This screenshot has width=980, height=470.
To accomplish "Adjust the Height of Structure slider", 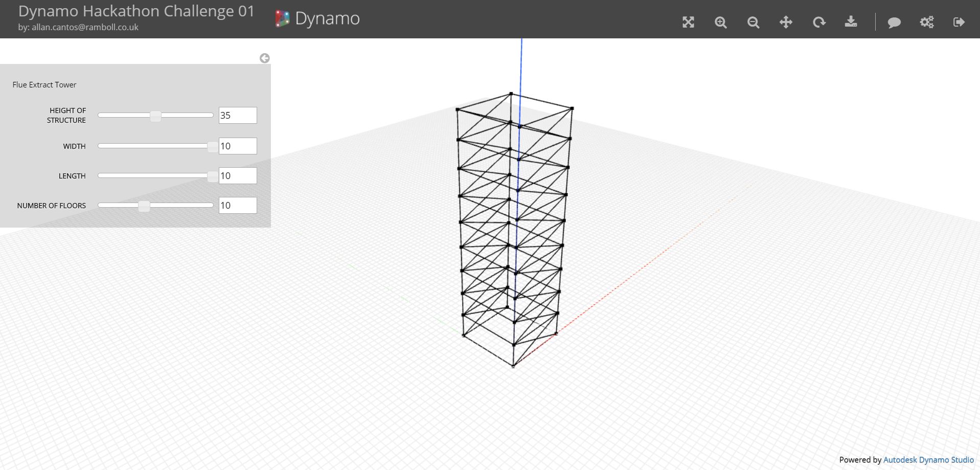I will (x=155, y=116).
